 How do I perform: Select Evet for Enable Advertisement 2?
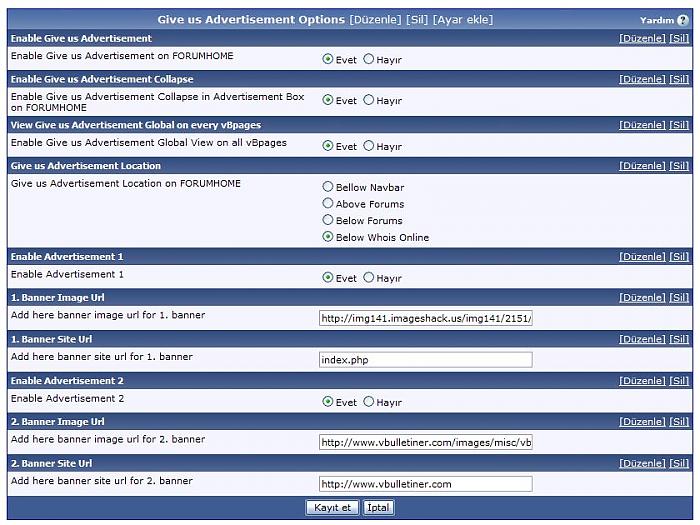tap(328, 402)
